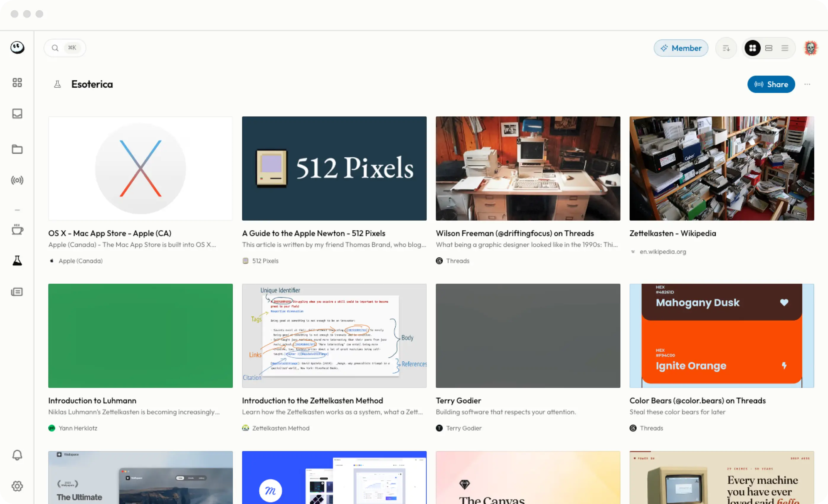Open the green Introduction to Luhmann thumbnail
Screen dimensions: 828x504
(140, 336)
